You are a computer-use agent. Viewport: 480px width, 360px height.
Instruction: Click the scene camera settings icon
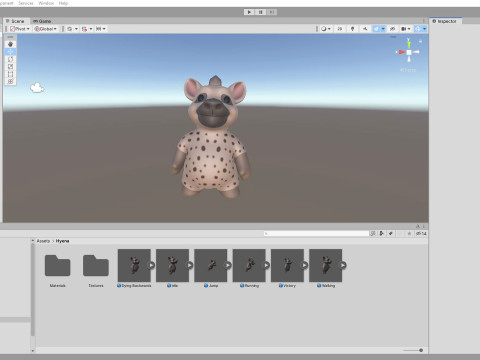click(404, 29)
